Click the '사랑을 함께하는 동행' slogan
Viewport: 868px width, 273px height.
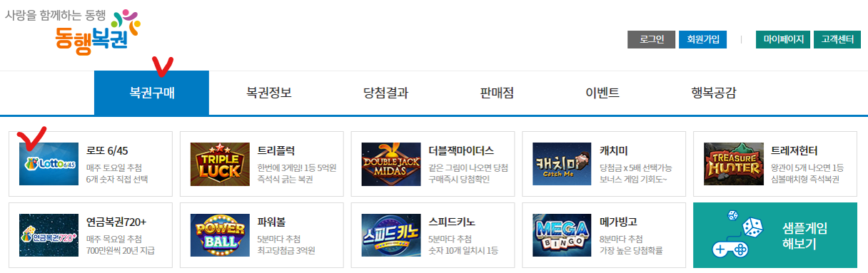click(x=55, y=14)
